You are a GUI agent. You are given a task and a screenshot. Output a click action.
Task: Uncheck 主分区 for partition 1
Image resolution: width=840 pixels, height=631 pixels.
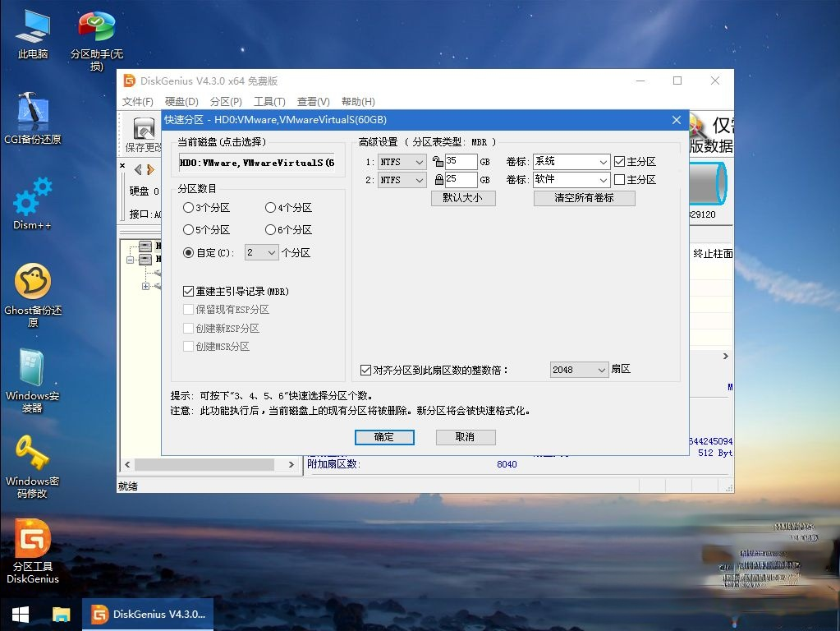coord(618,161)
